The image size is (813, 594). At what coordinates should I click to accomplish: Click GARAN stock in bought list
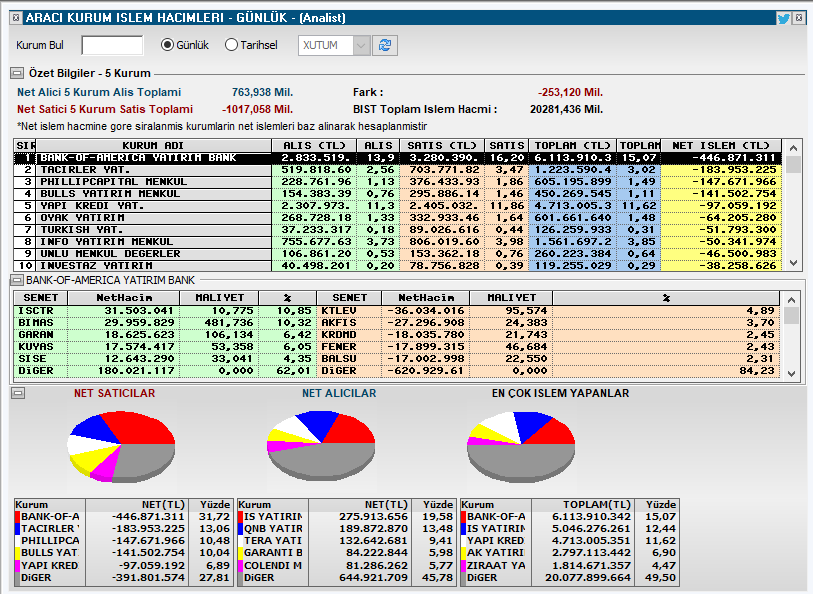(36, 334)
